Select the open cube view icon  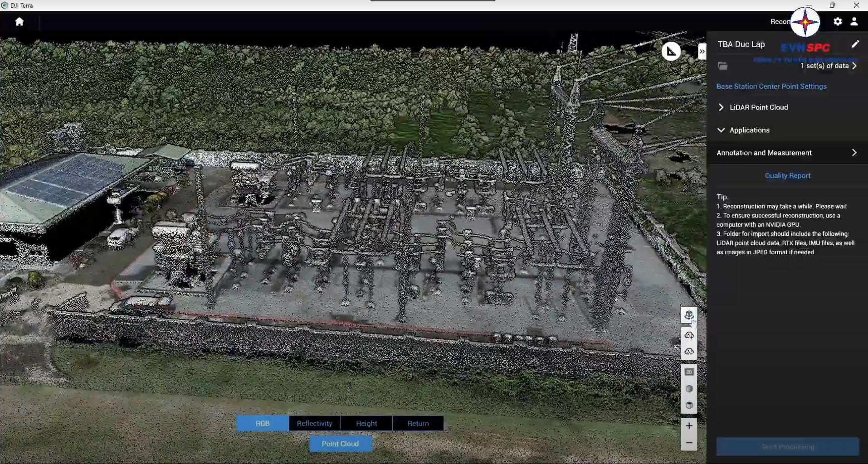click(689, 405)
